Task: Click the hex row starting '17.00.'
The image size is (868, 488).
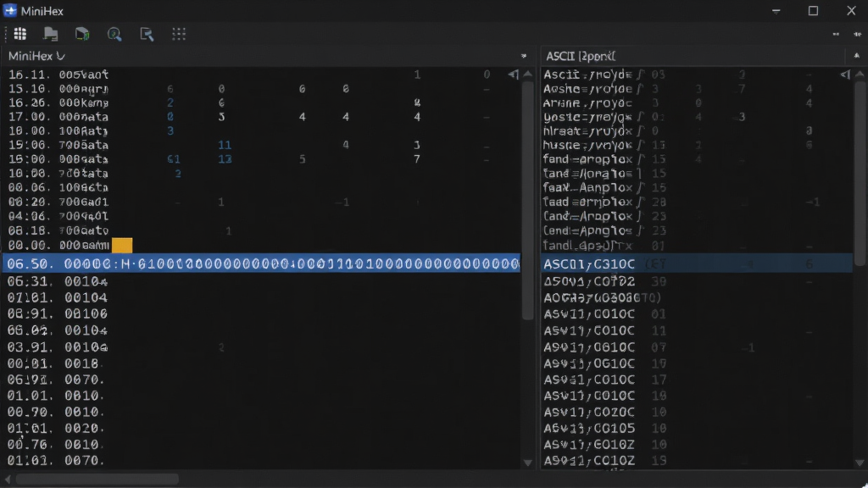Action: click(261, 117)
